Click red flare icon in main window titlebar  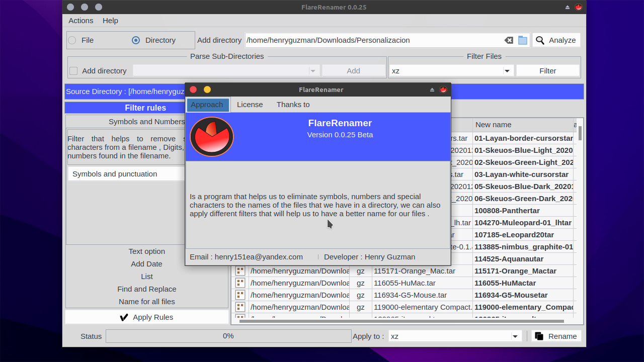tap(579, 7)
